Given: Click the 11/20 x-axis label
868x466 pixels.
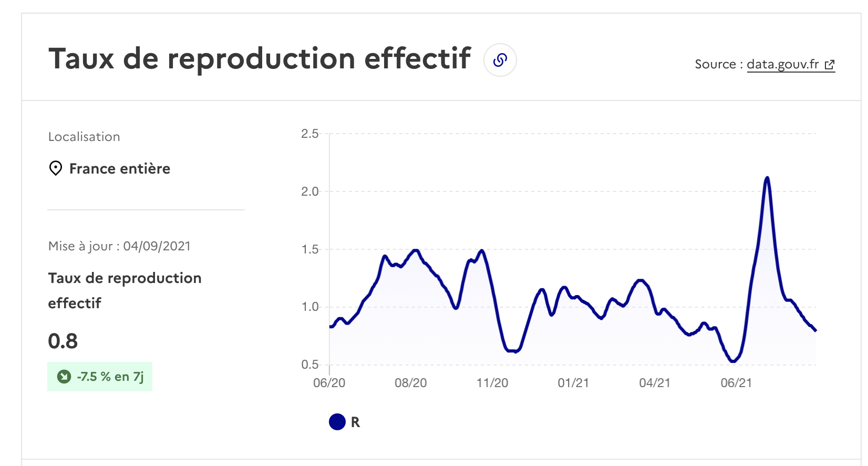Looking at the screenshot, I should tap(492, 383).
